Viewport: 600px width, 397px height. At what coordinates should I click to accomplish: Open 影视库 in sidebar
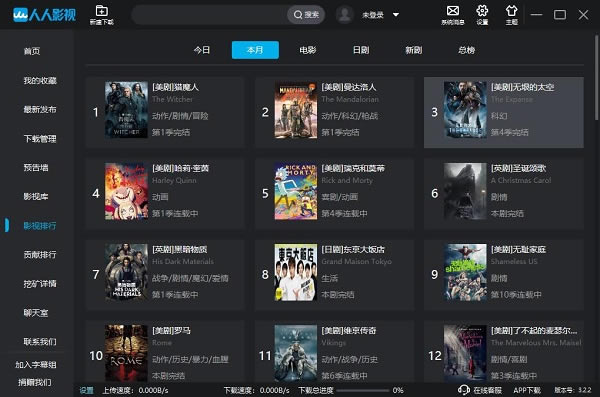[36, 196]
